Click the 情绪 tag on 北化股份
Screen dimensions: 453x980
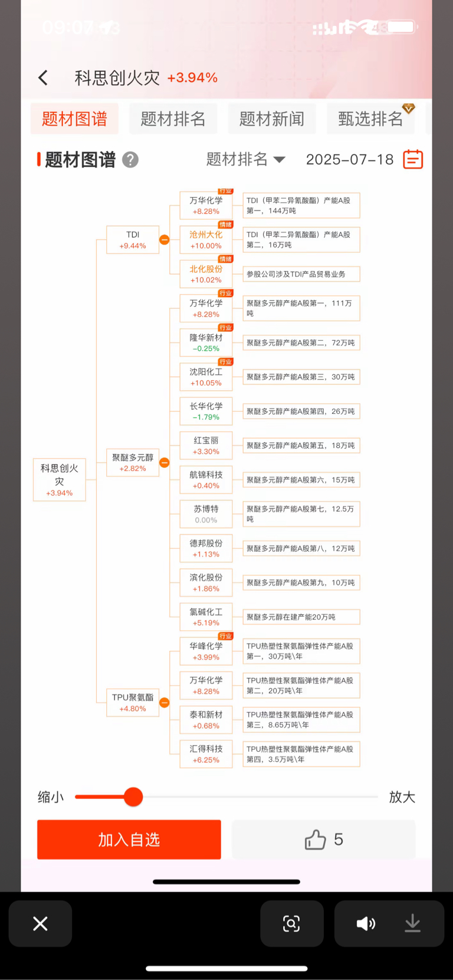(x=225, y=259)
